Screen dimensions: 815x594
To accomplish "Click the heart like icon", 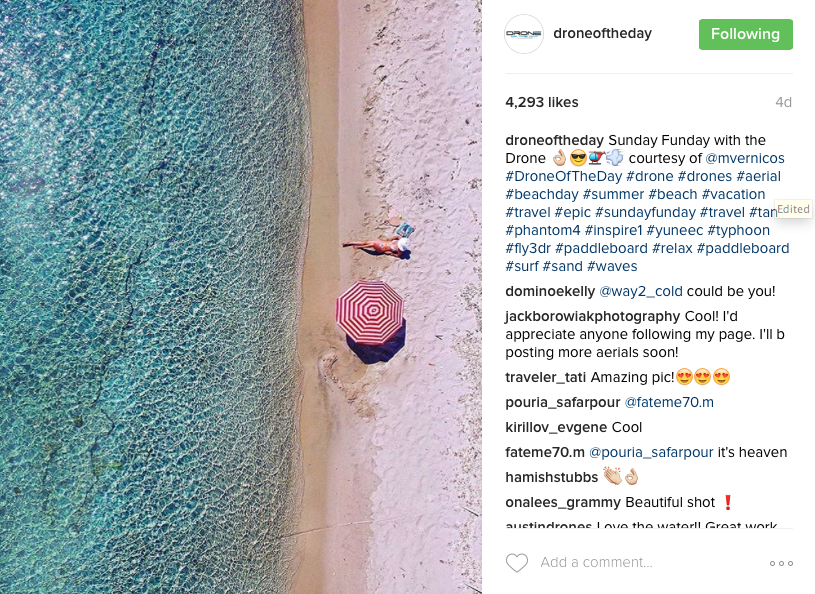I will (517, 563).
